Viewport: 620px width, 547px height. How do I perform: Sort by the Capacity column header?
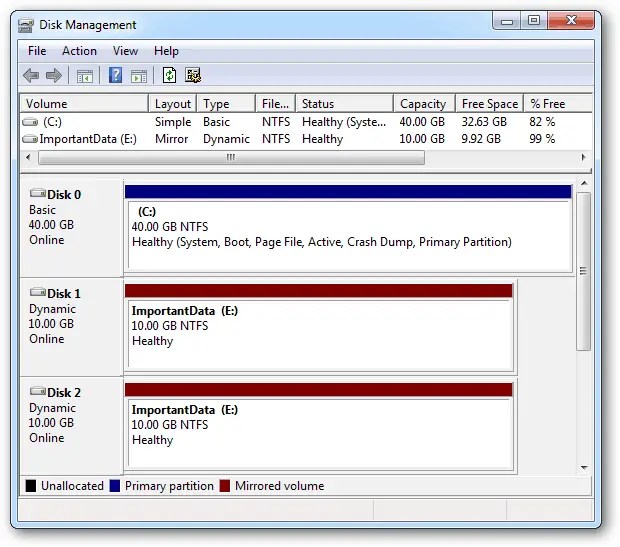(424, 104)
